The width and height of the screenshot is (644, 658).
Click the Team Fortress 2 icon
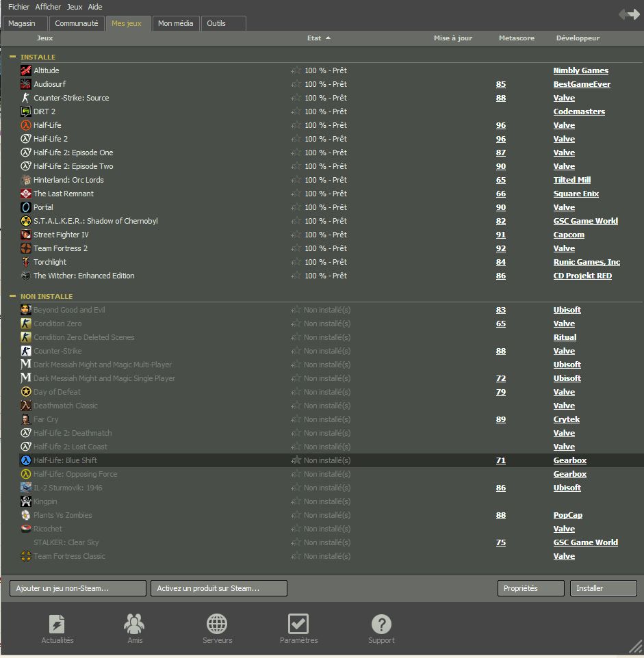pos(25,248)
